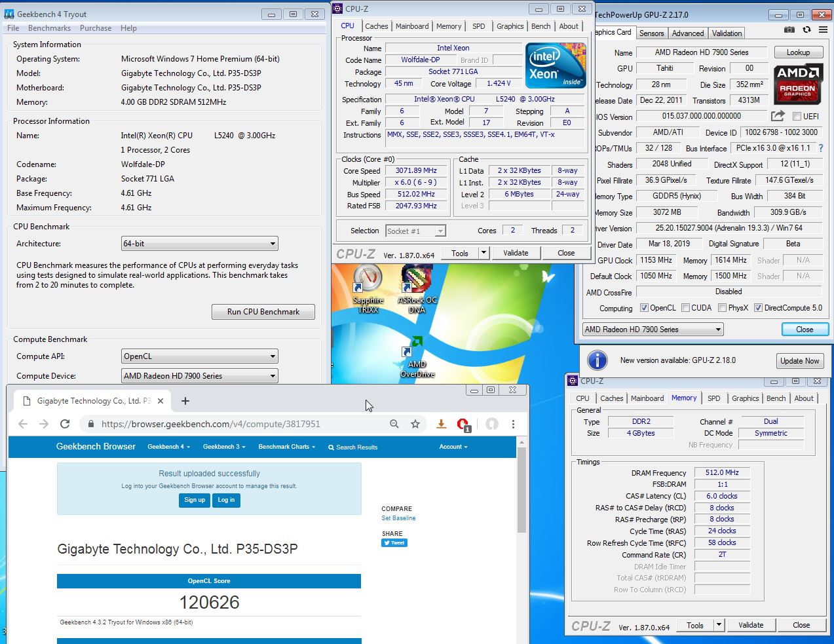Click the BIOS save/share icon in GPU-Z
Image resolution: width=834 pixels, height=644 pixels.
pos(778,116)
